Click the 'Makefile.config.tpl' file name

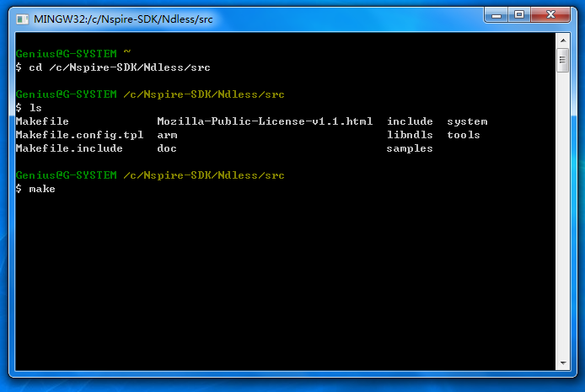tap(79, 135)
